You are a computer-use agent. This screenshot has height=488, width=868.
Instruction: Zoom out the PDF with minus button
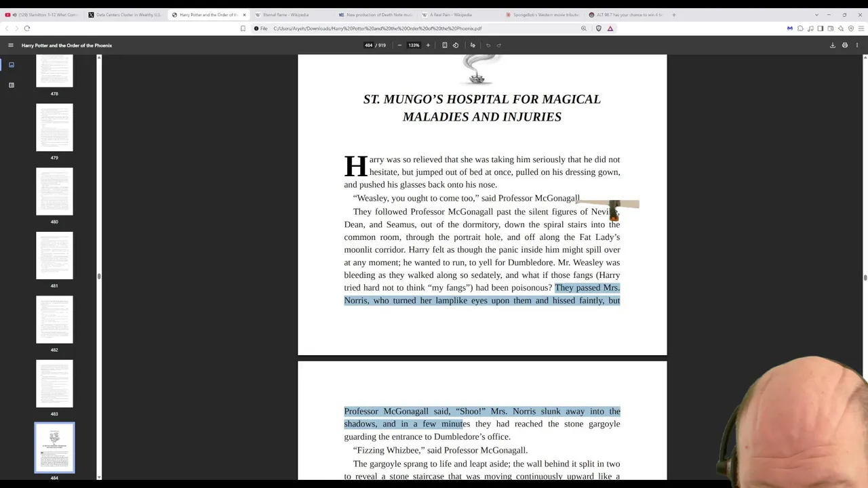click(x=399, y=45)
